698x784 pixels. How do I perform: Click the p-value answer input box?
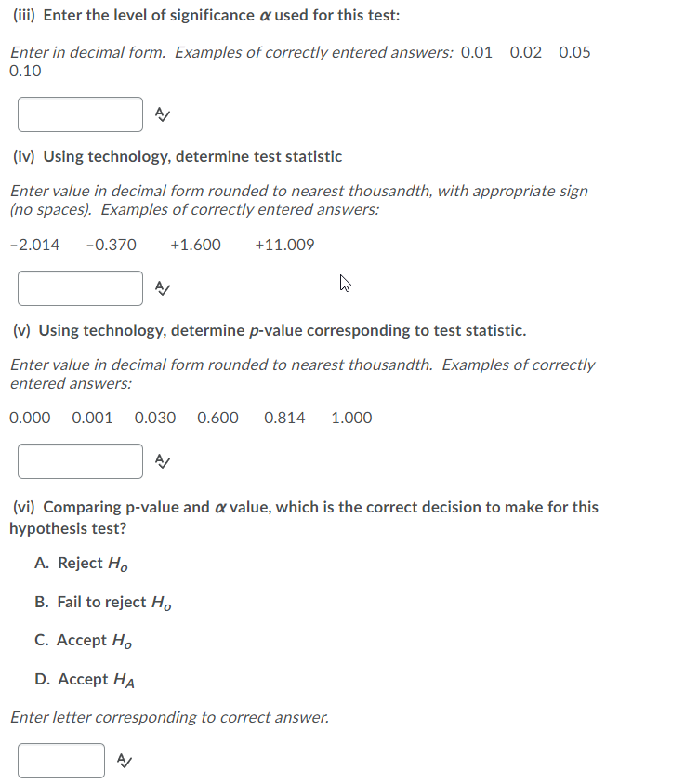pos(79,460)
